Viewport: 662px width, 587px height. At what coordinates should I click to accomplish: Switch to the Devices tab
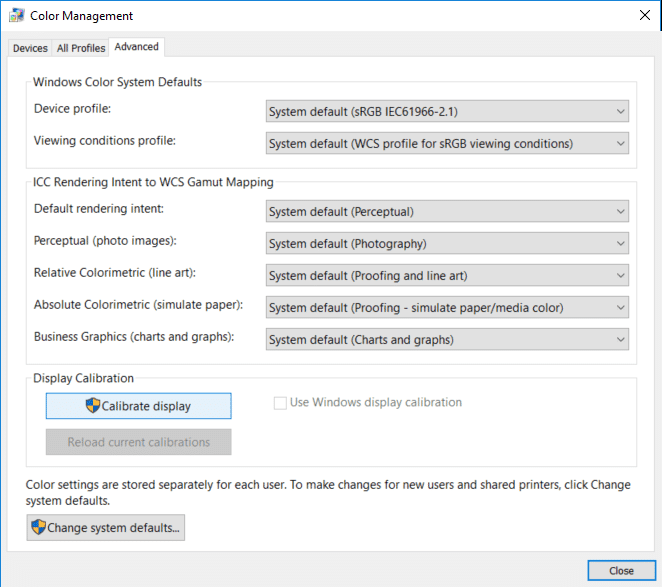[x=30, y=48]
